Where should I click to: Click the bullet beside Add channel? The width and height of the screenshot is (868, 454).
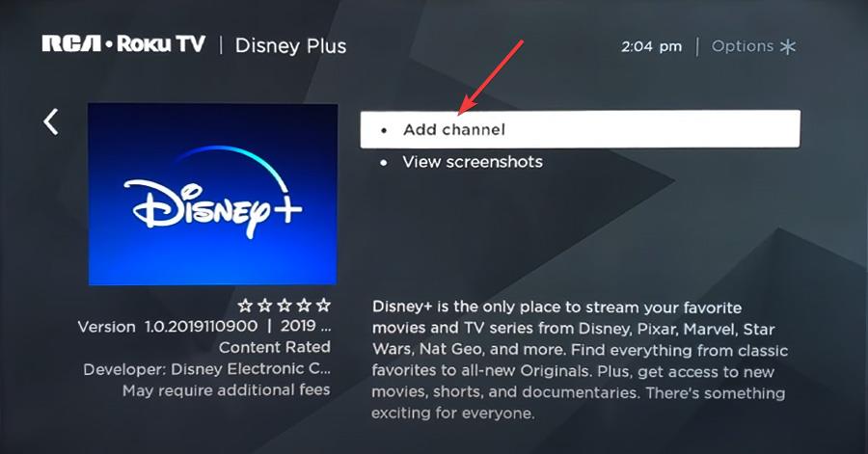tap(384, 130)
